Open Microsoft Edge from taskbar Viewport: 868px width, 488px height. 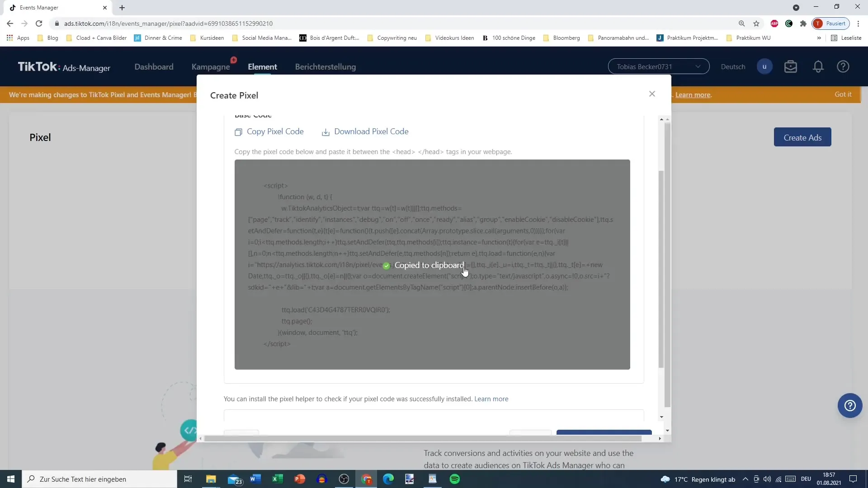coord(388,479)
